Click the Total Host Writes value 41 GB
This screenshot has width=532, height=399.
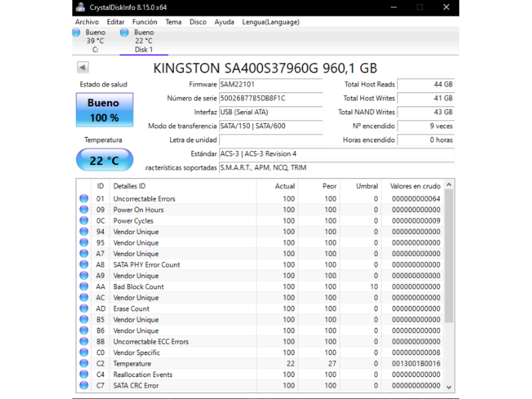[x=426, y=98]
